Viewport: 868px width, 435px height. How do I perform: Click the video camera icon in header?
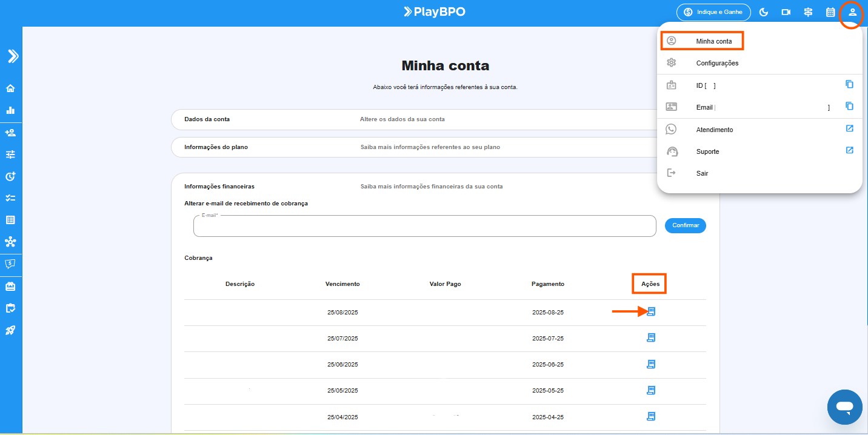[786, 12]
